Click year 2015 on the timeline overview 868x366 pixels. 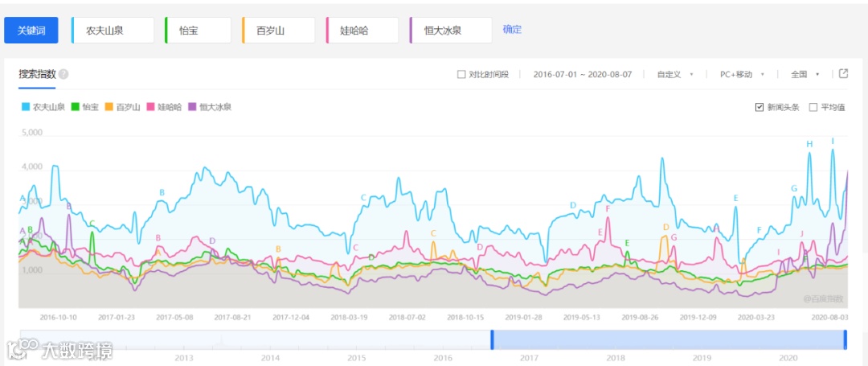click(357, 358)
